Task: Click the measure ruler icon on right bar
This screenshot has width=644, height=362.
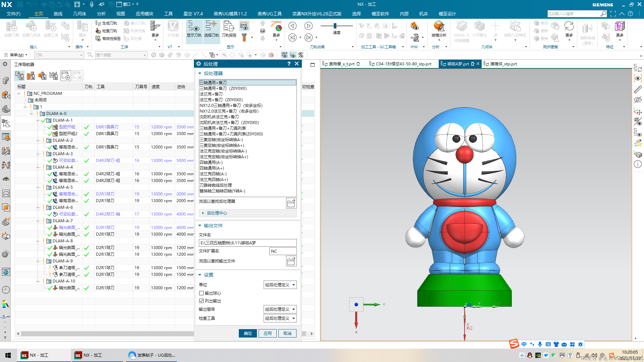Action: point(638,89)
